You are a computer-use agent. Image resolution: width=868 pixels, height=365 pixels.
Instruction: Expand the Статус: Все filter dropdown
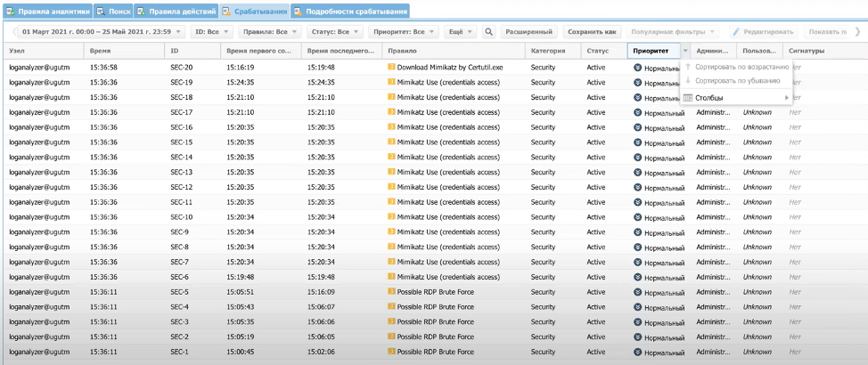click(334, 32)
